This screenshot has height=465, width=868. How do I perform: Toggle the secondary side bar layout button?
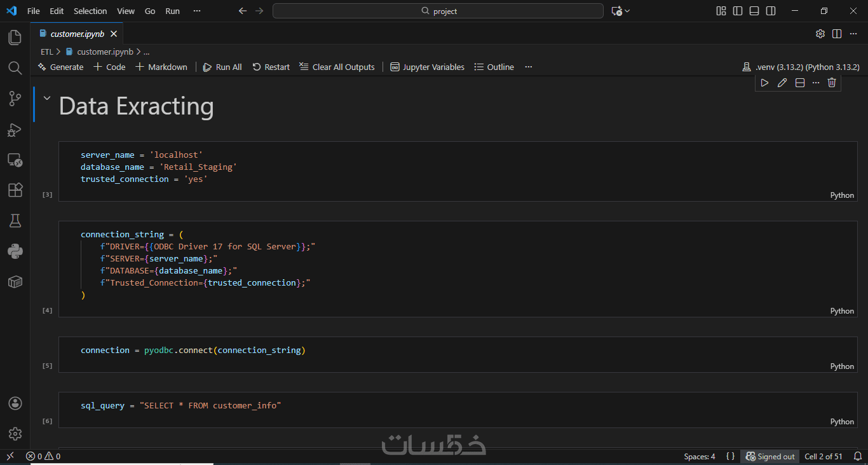click(x=771, y=11)
